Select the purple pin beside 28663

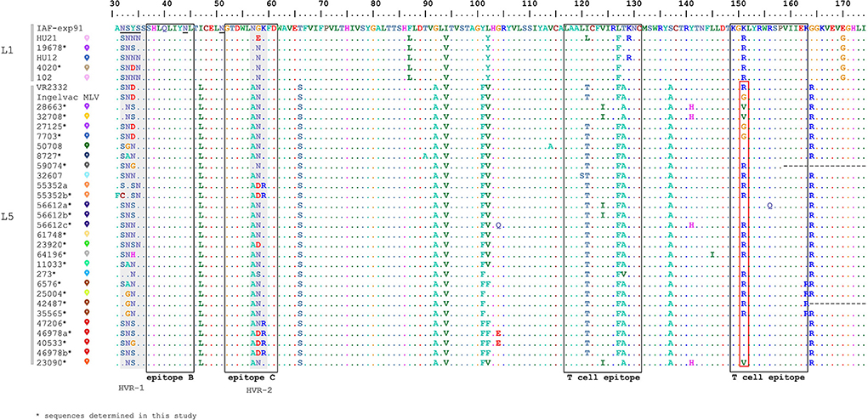tap(87, 107)
